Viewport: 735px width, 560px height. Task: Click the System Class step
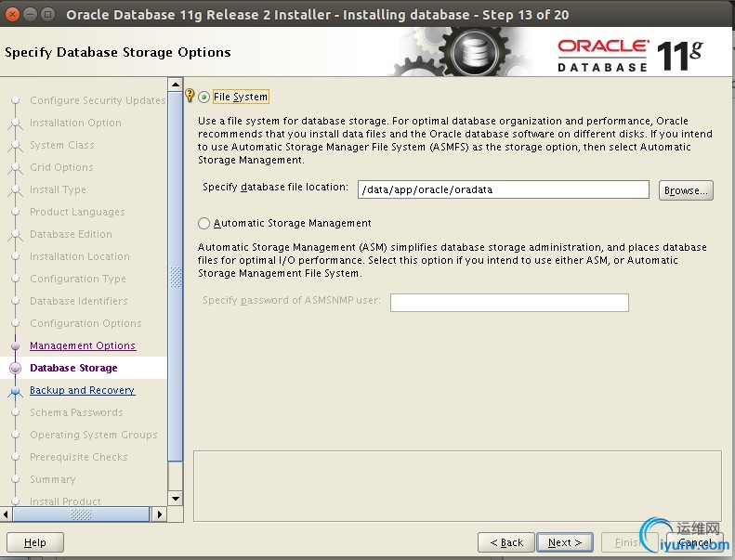point(62,145)
